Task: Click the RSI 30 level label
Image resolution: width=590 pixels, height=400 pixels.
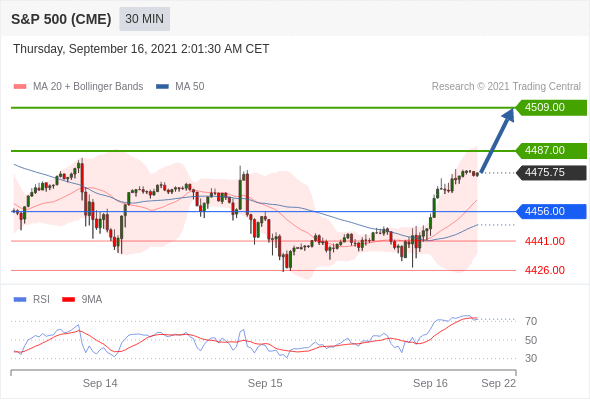Action: (x=531, y=358)
